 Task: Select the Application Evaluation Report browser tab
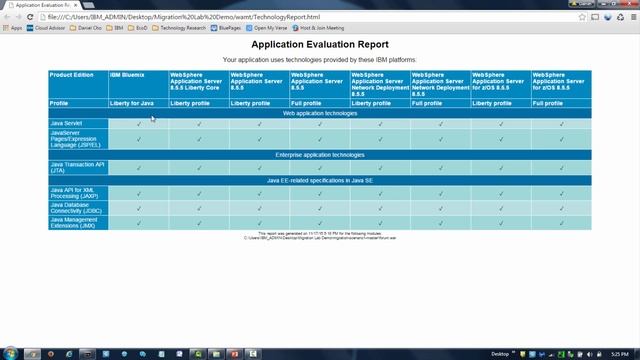click(x=41, y=5)
